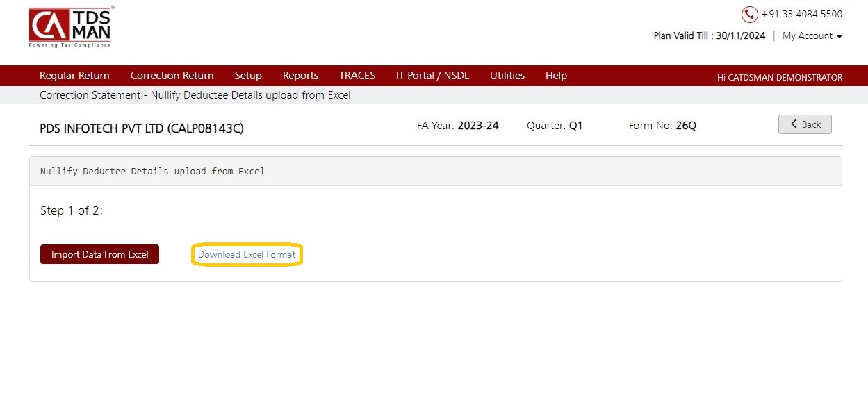Click the Hi CATDSMAN DEMONSTRATOR greeting
Viewport: 868px width, 398px height.
click(x=780, y=77)
